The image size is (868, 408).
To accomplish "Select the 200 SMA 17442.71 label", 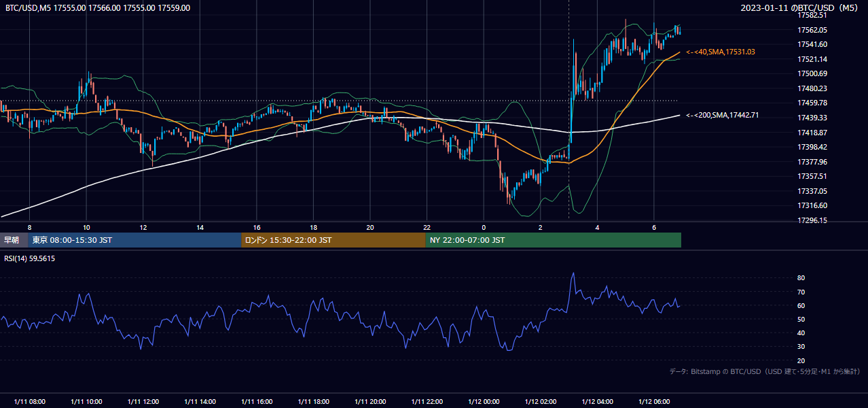I will tap(723, 115).
